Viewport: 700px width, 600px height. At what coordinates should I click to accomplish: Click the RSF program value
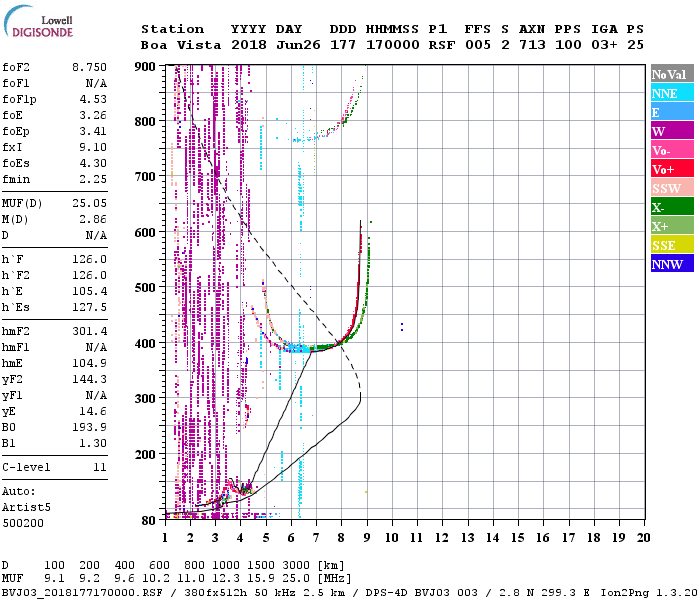pos(442,45)
